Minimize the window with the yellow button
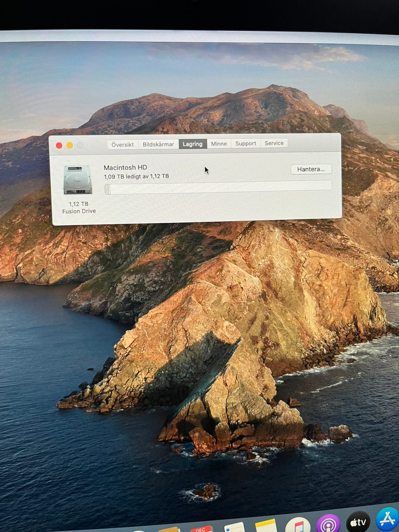 (69, 145)
